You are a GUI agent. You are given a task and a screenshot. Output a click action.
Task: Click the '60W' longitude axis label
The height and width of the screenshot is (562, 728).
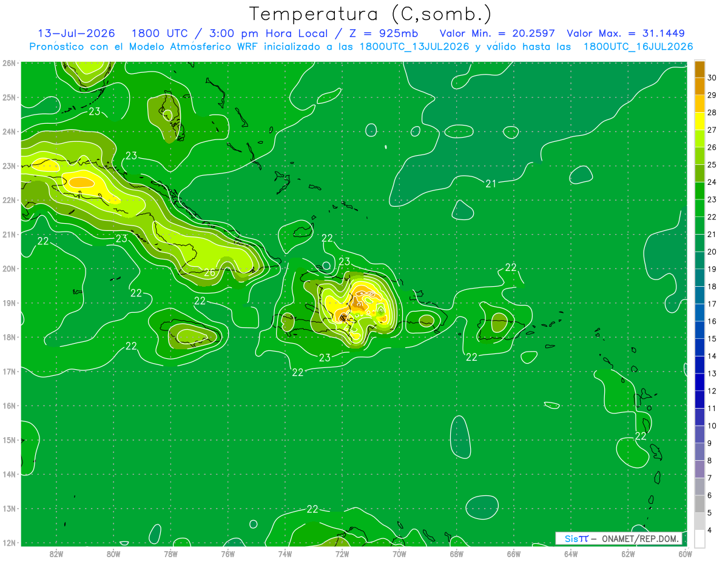pyautogui.click(x=685, y=554)
